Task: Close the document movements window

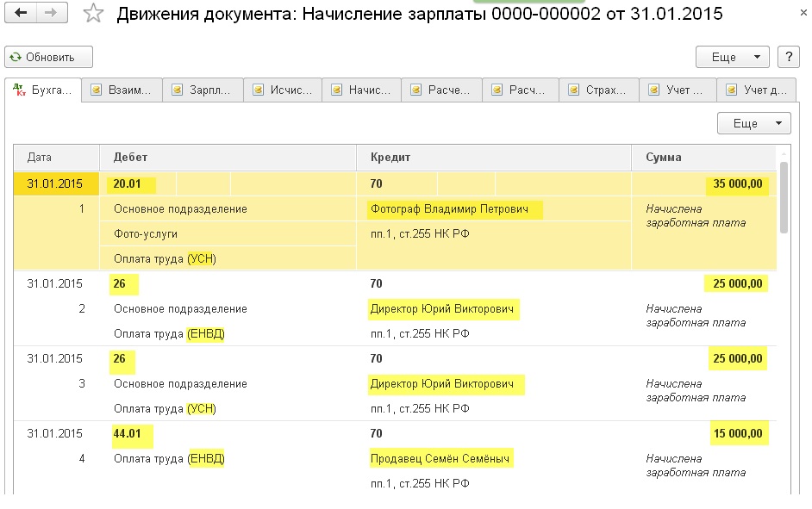Action: pos(803,13)
